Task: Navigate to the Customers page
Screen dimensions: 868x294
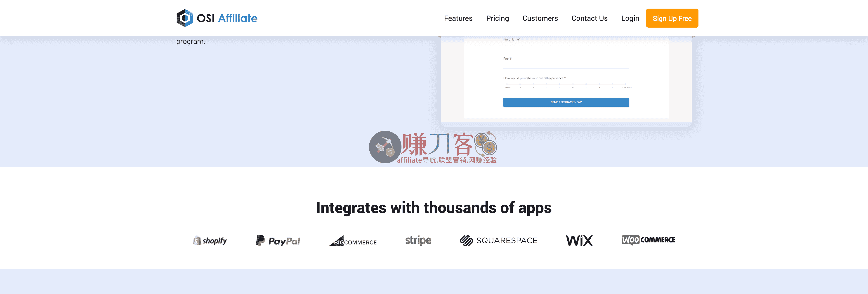Action: point(540,18)
